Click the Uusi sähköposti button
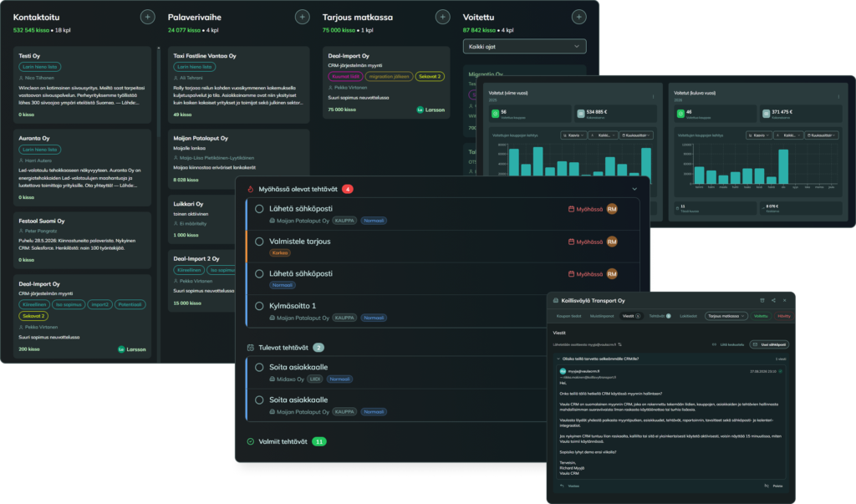 point(770,344)
